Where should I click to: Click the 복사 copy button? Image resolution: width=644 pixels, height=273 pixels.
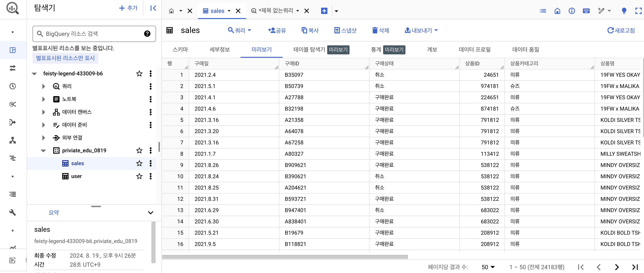310,30
